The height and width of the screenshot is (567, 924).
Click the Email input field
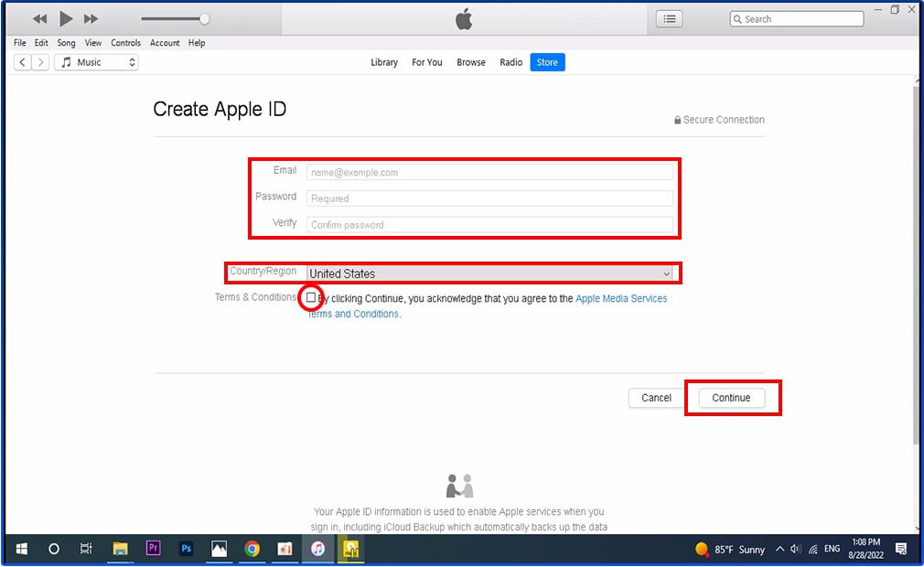click(489, 172)
